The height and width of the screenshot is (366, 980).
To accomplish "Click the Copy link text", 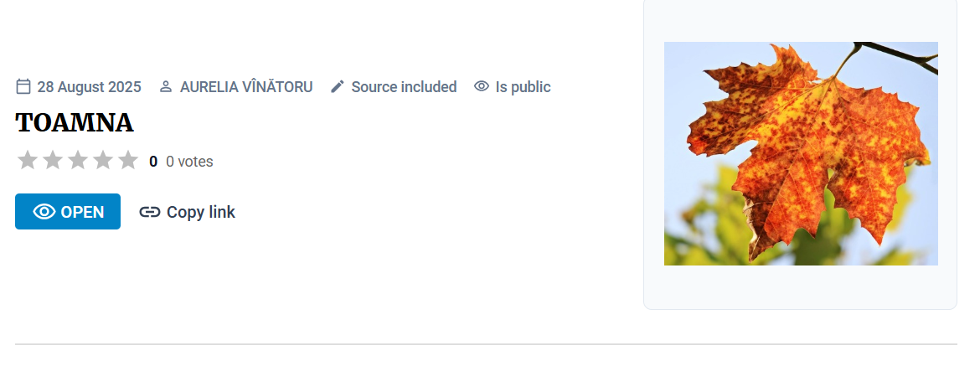I will [x=201, y=212].
